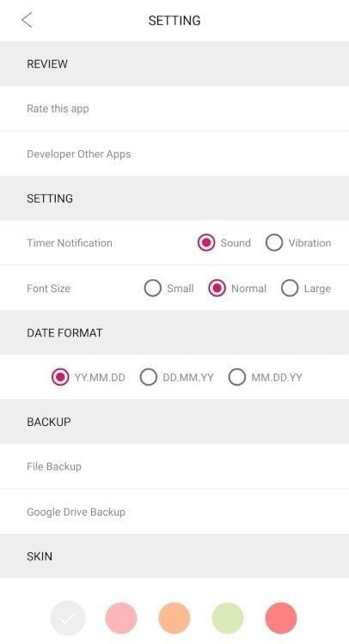Select the gray checkmarked skin swatch
The height and width of the screenshot is (644, 349).
pos(68,617)
